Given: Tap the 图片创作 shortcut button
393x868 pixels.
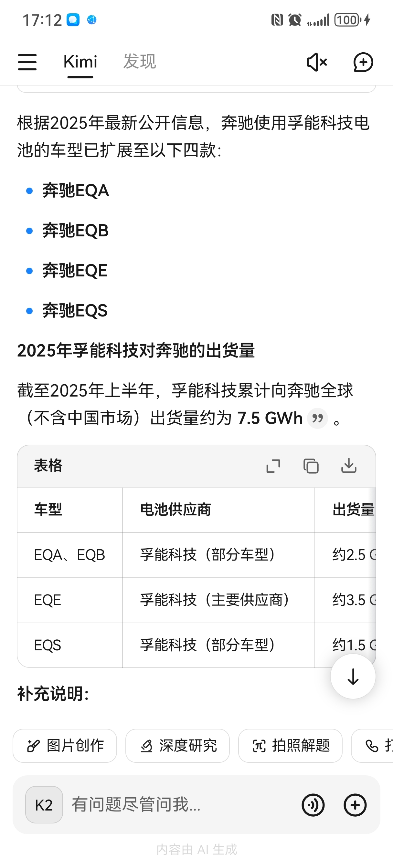Looking at the screenshot, I should [65, 746].
